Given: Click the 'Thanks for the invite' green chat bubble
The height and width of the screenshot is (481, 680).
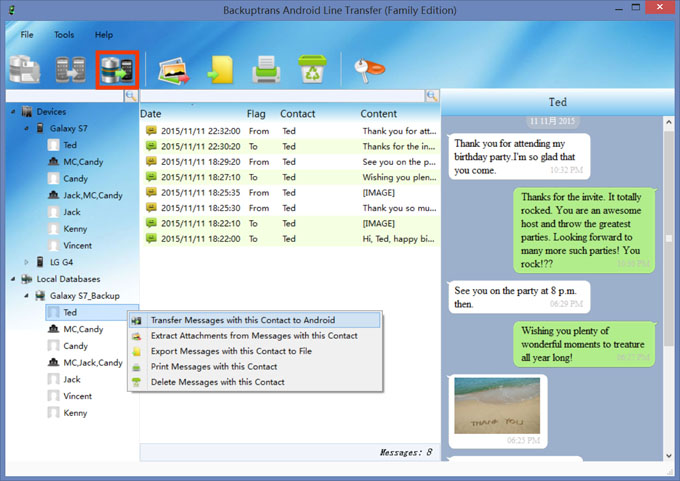Looking at the screenshot, I should tap(584, 230).
